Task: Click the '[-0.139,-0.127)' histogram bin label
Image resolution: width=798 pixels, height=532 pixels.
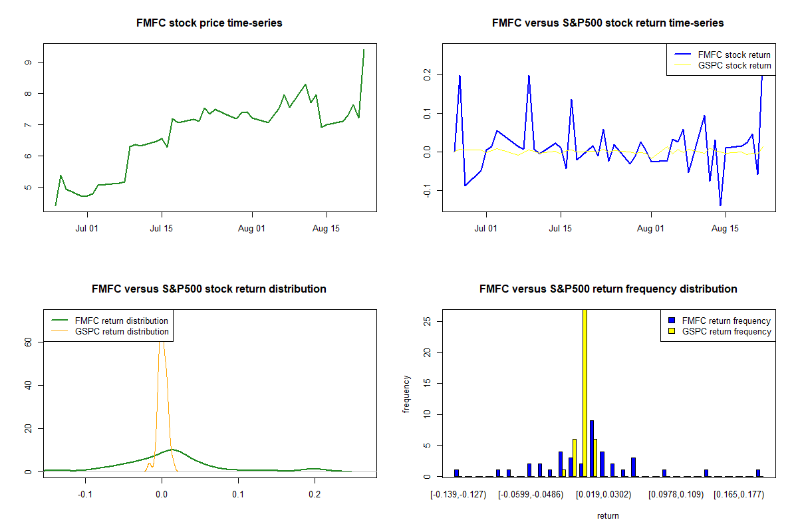Action: click(x=458, y=495)
